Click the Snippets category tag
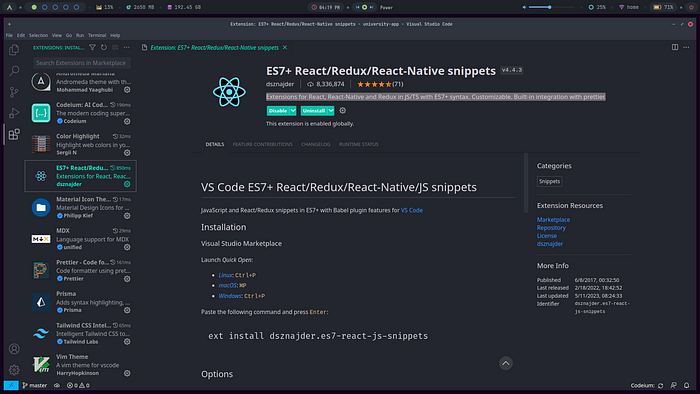 (549, 181)
